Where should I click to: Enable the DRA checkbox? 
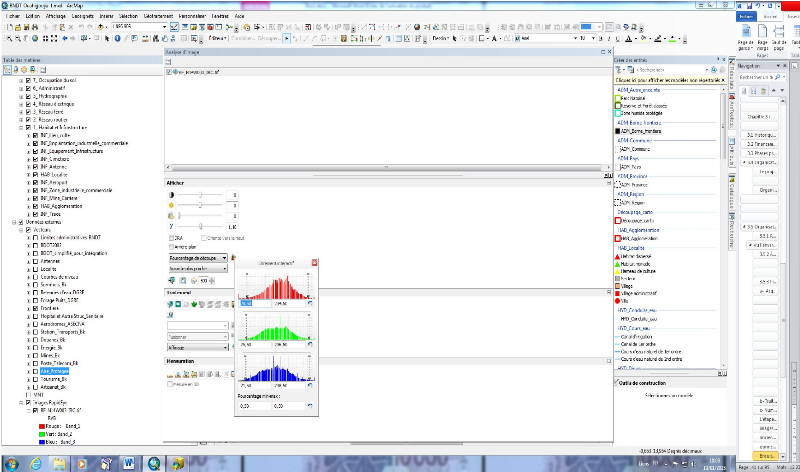(x=169, y=237)
